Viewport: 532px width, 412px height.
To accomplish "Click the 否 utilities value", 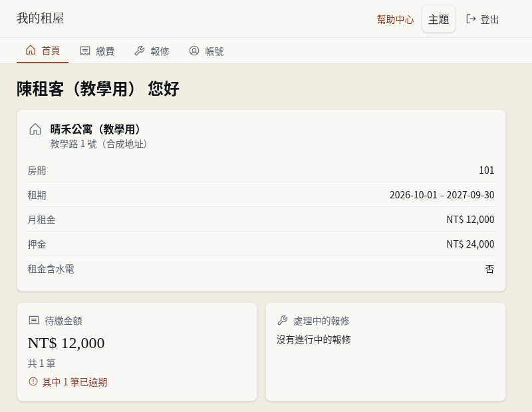I will tap(489, 269).
